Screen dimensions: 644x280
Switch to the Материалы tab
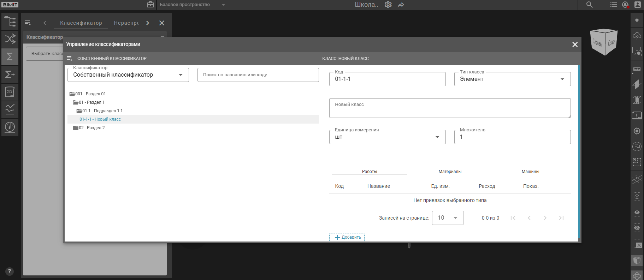(450, 172)
